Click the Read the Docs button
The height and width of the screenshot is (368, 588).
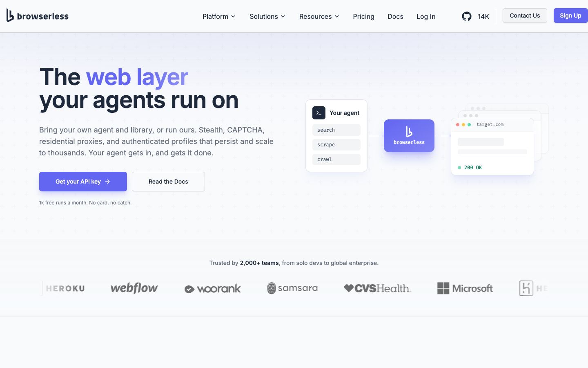click(168, 182)
